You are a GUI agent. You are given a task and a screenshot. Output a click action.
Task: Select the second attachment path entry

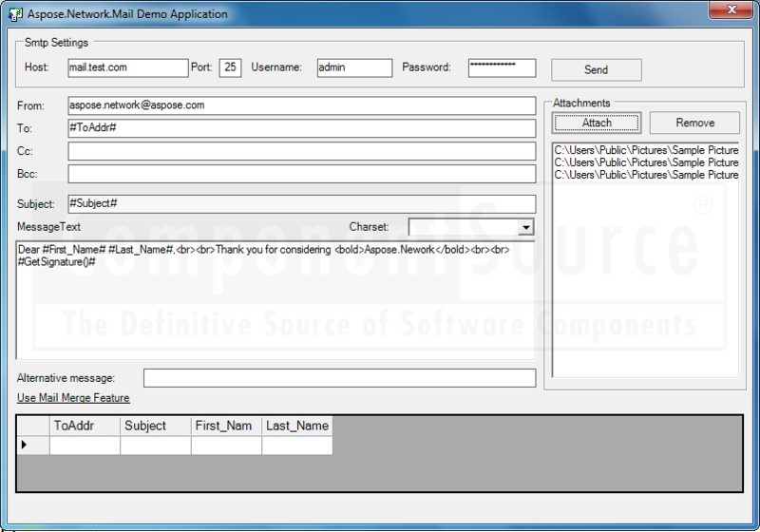pyautogui.click(x=646, y=162)
